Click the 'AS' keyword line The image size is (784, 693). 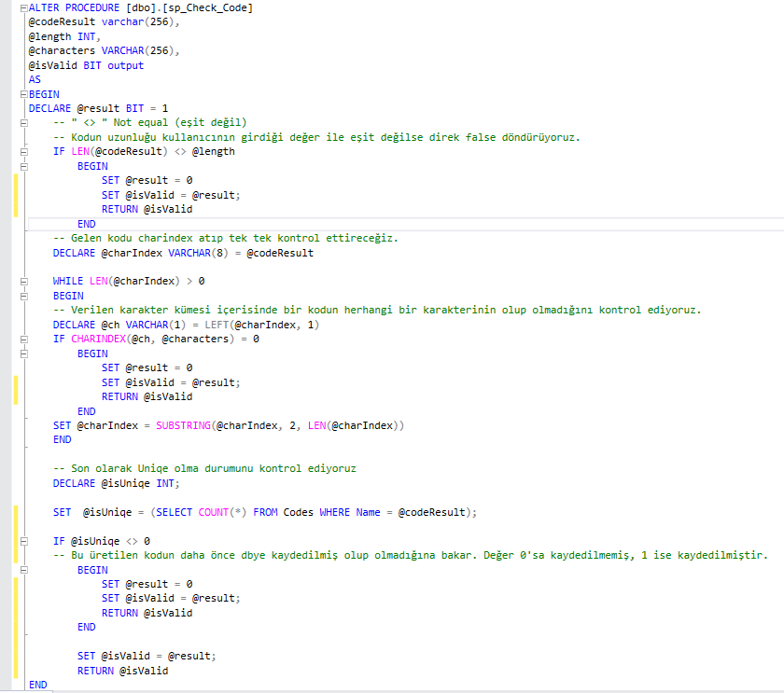pyautogui.click(x=35, y=80)
